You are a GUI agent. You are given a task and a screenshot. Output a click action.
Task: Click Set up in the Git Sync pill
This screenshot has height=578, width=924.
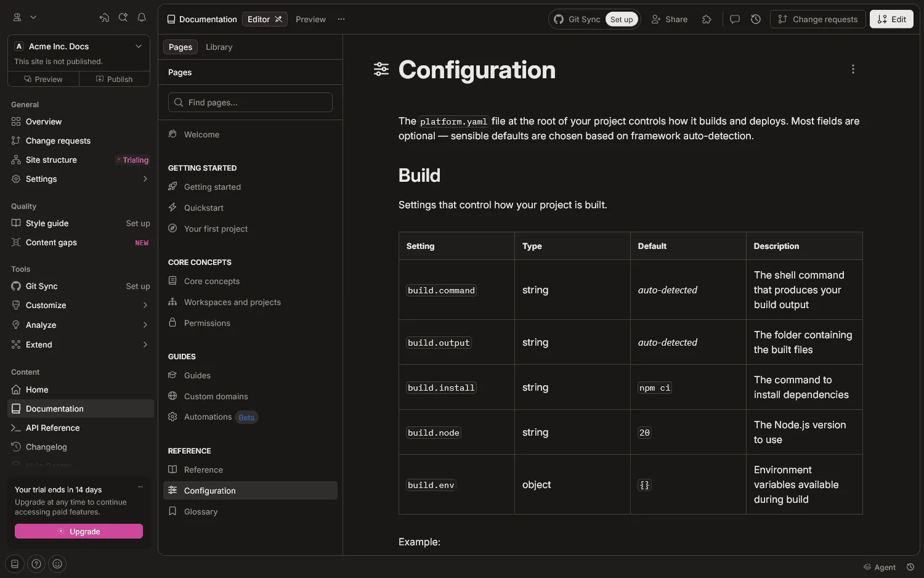coord(622,19)
